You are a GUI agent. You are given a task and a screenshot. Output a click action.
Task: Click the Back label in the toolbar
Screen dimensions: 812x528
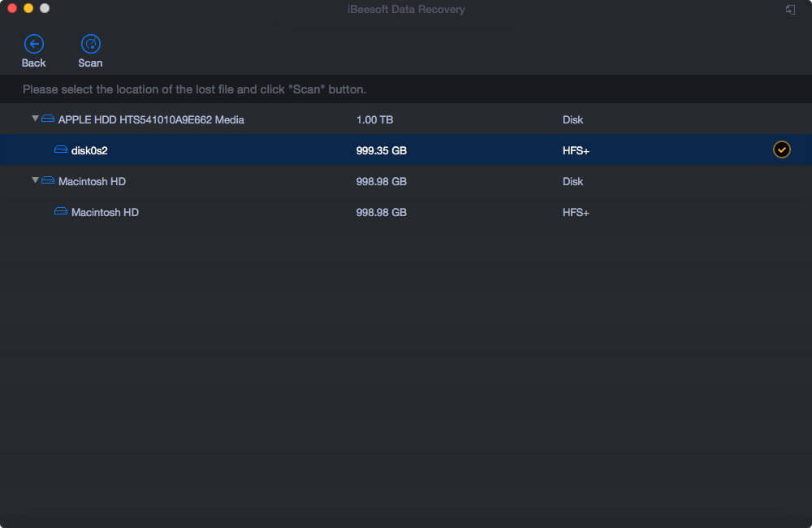pos(33,63)
